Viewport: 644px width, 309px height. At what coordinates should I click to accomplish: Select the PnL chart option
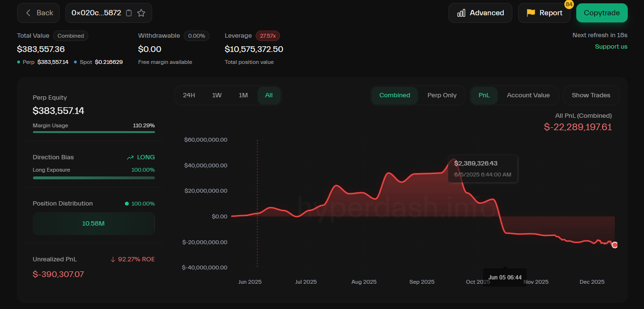[484, 95]
